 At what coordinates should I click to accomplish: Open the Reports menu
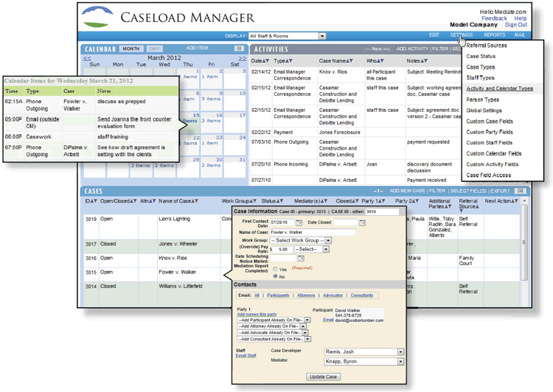click(x=495, y=35)
